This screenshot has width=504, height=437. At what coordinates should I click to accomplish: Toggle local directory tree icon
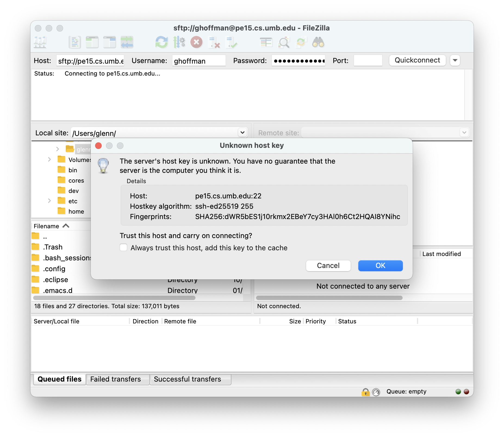pyautogui.click(x=92, y=42)
